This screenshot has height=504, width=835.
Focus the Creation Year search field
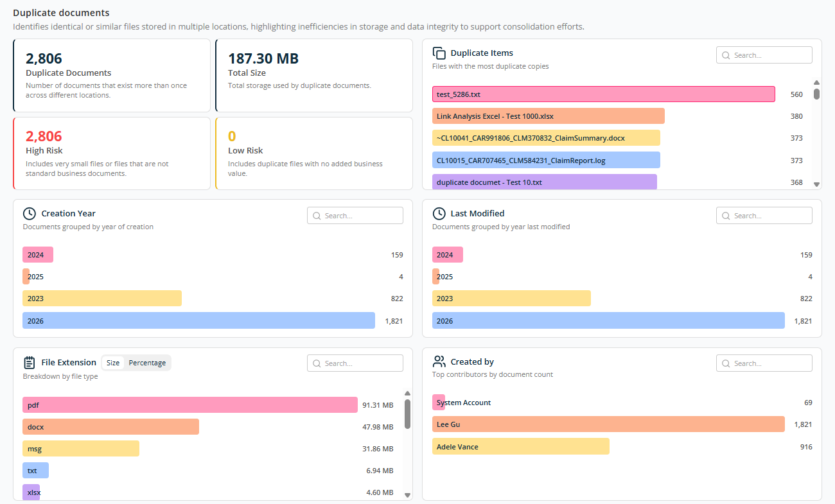[x=355, y=216]
